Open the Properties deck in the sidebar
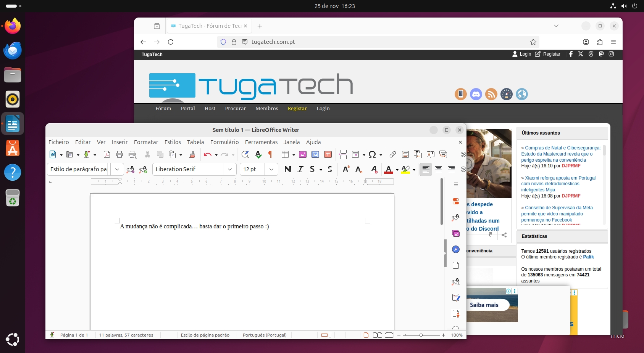 point(456,201)
